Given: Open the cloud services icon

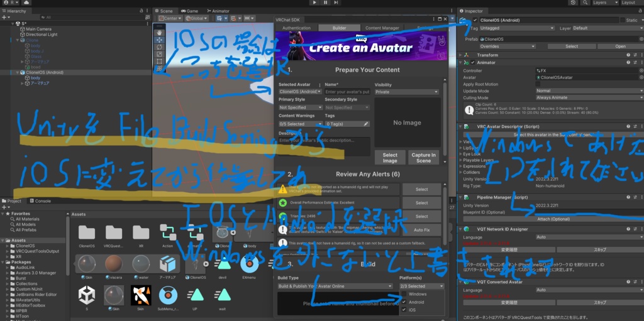Looking at the screenshot, I should pos(27,3).
